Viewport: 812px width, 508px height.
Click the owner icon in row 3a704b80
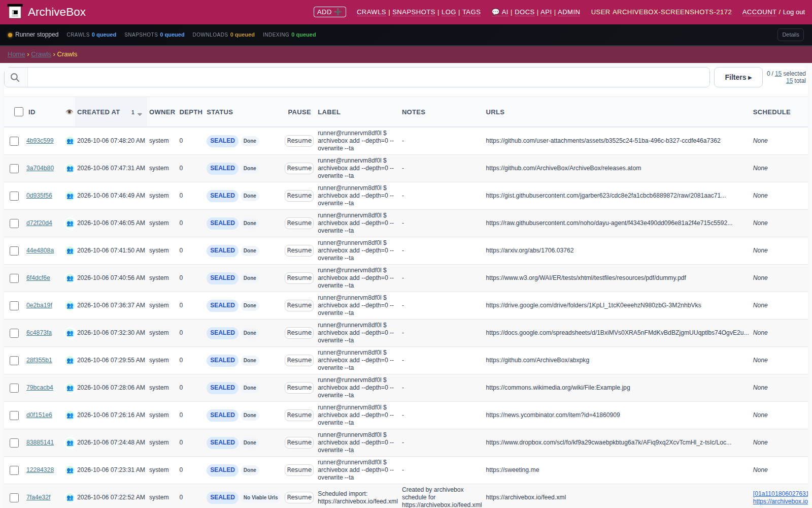pos(70,169)
